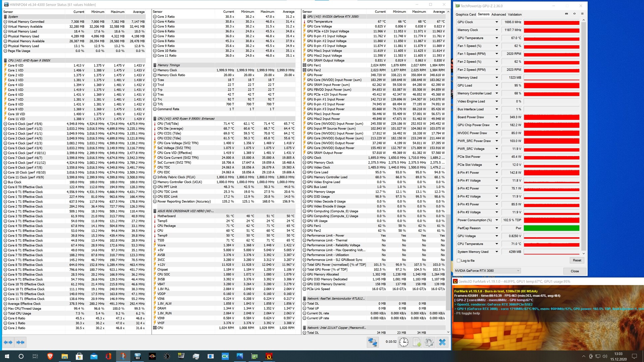This screenshot has width=644, height=362.
Task: Click GPU-Z screenshot camera icon
Action: tap(567, 14)
